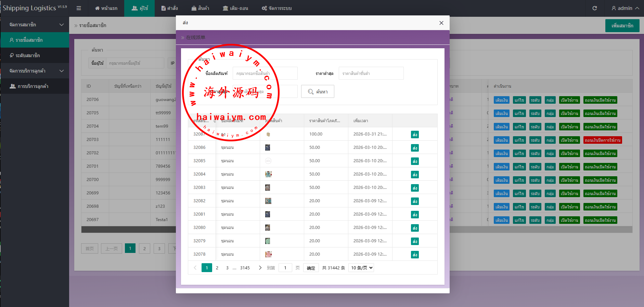Click the page number jump input field
Screen dimensions: 644x307
click(x=285, y=268)
